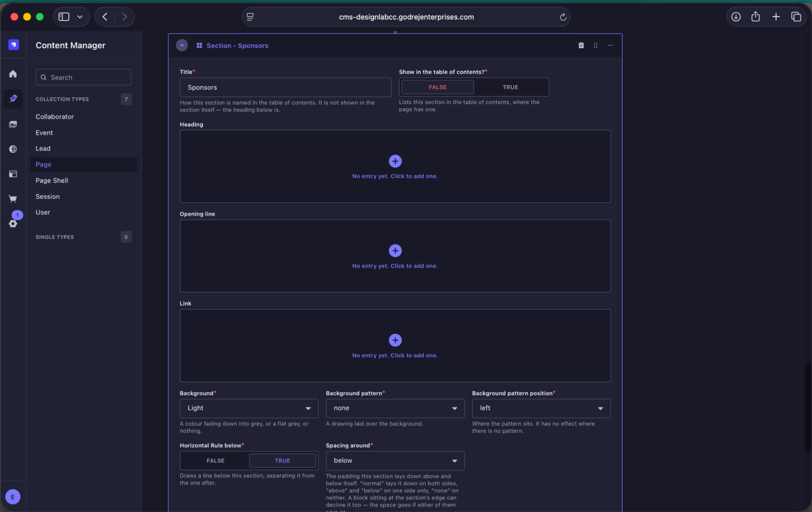This screenshot has height=512, width=812.
Task: Open the Background dropdown showing Light
Action: click(249, 408)
